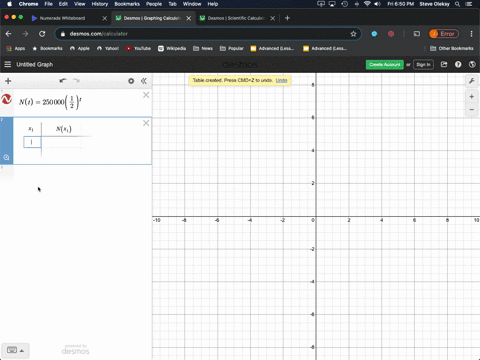This screenshot has width=480, height=360.
Task: Expand the Popular bookmarks folder
Action: click(x=232, y=48)
